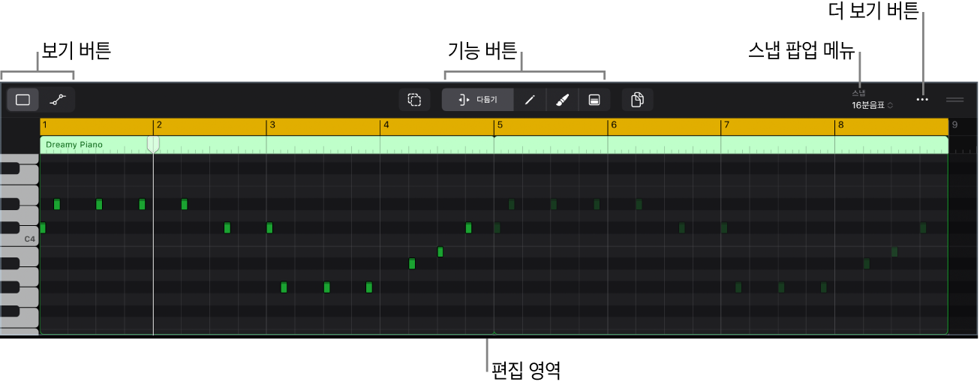
Task: Switch to the piano roll note view
Action: click(x=23, y=100)
